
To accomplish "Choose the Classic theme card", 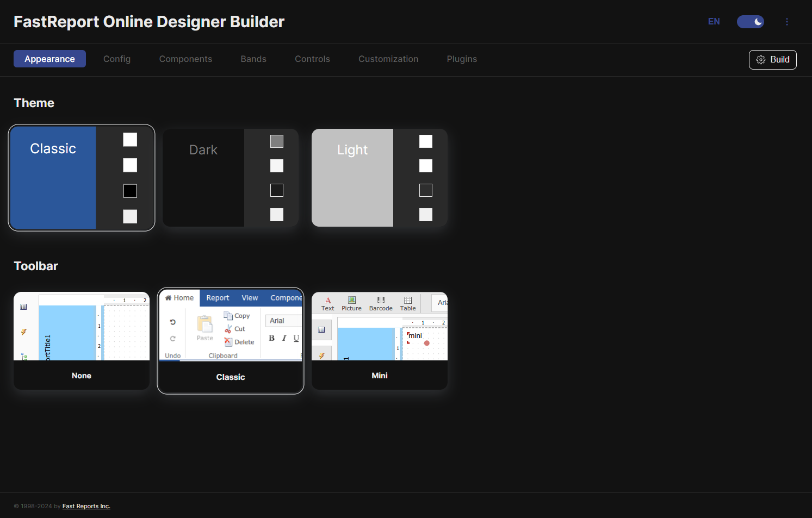I will point(53,178).
